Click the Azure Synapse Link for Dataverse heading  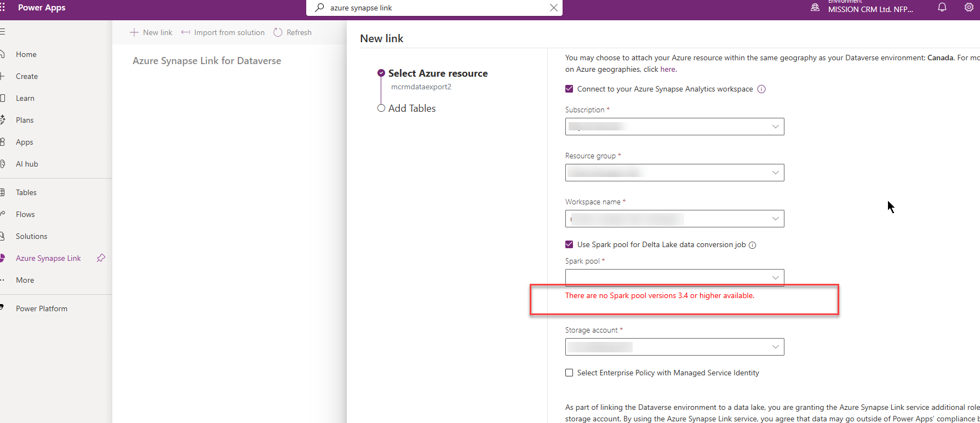(207, 61)
